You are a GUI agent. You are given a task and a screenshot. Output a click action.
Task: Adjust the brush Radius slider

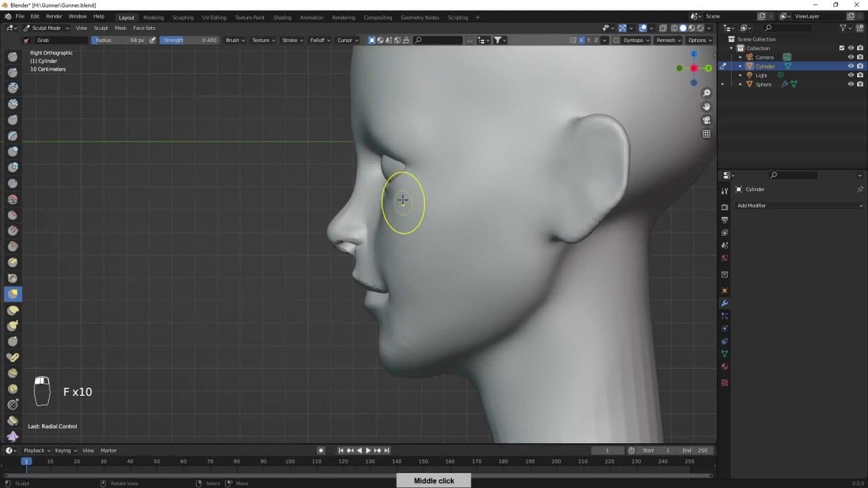pyautogui.click(x=119, y=40)
